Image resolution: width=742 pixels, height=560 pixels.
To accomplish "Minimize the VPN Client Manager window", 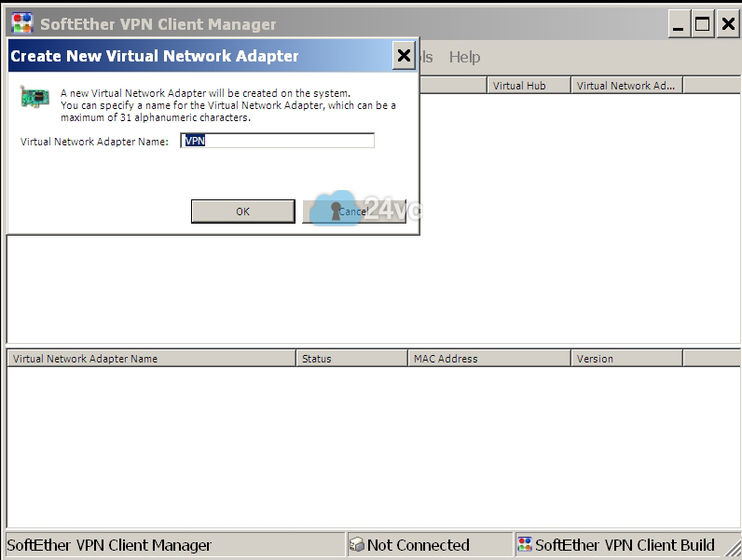I will click(x=679, y=24).
